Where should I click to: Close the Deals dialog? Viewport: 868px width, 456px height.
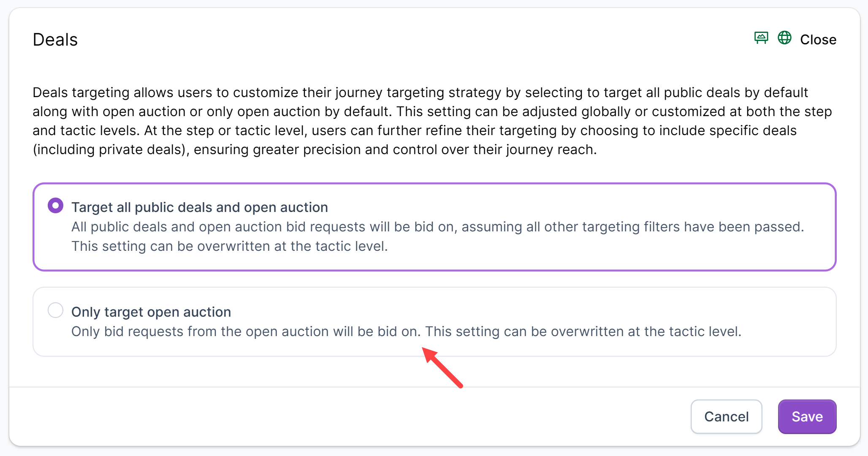818,40
